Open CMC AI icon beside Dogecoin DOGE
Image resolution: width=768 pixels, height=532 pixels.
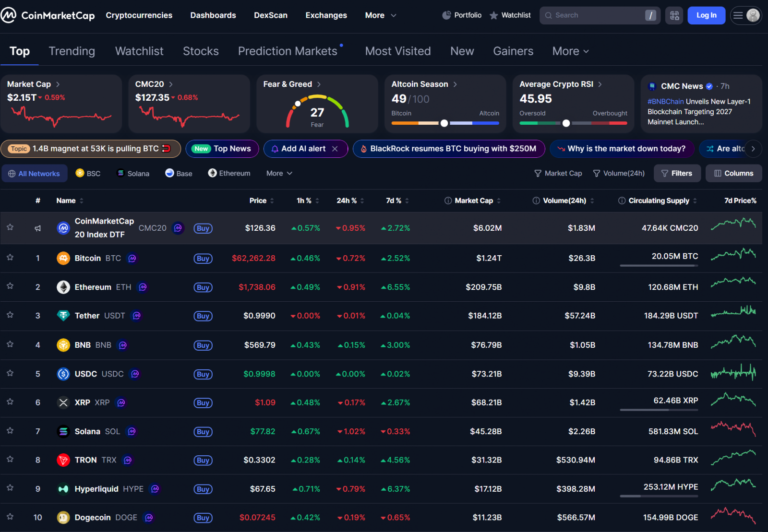[x=149, y=518]
